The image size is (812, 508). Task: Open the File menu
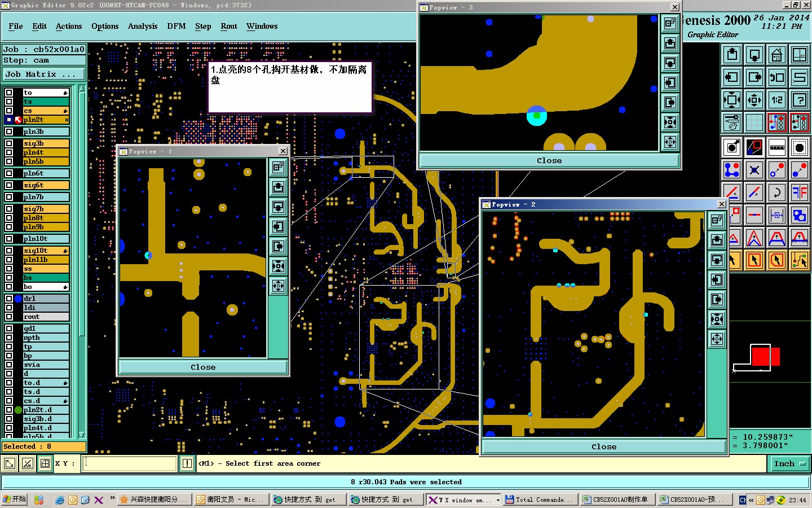pos(16,26)
